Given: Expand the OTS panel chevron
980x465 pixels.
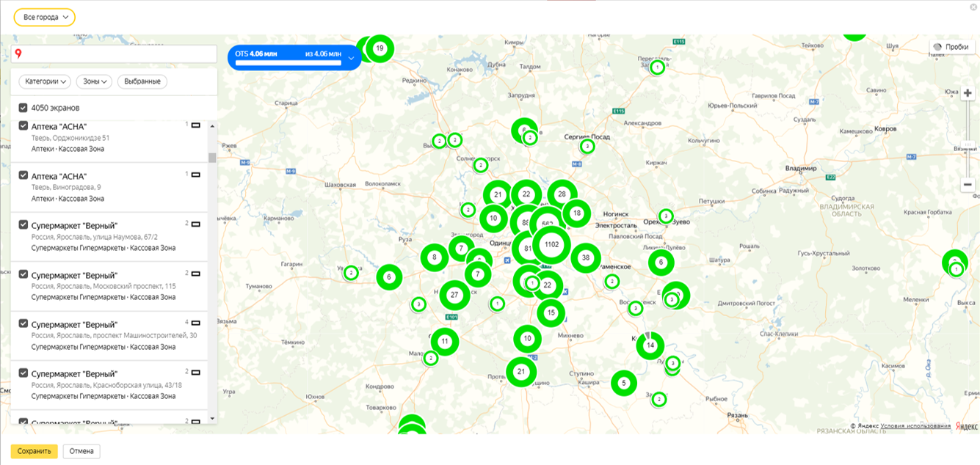Looking at the screenshot, I should (352, 58).
